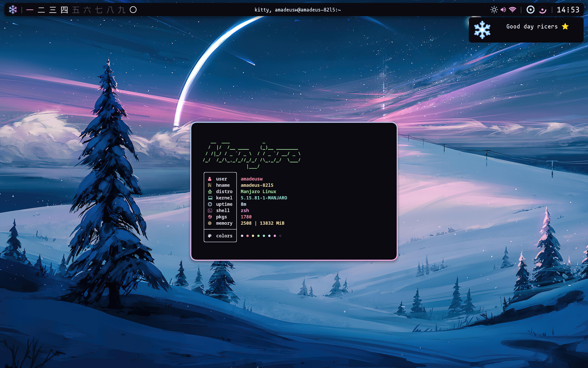Click the light-blue circular usage indicator
588x368 pixels.
pos(530,10)
